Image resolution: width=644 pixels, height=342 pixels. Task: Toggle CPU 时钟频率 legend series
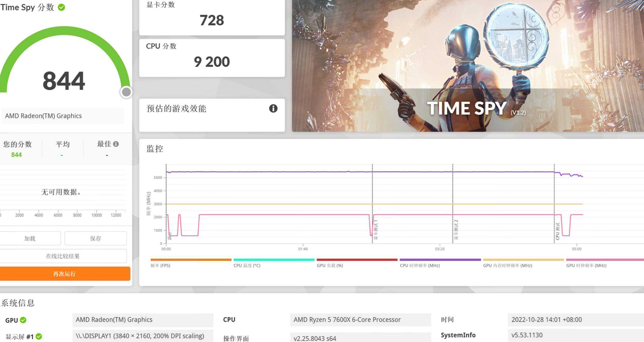[x=420, y=265]
